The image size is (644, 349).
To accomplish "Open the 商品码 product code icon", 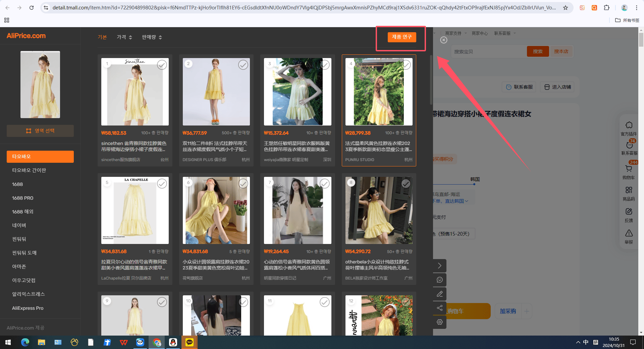I will 629,194.
